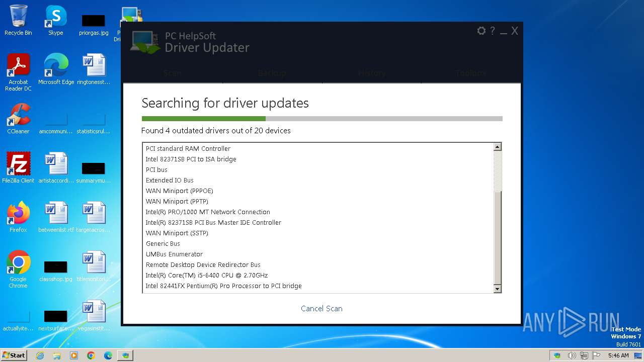Select WAN Miniport (SSTP) entry
This screenshot has width=644, height=362.
[x=318, y=233]
